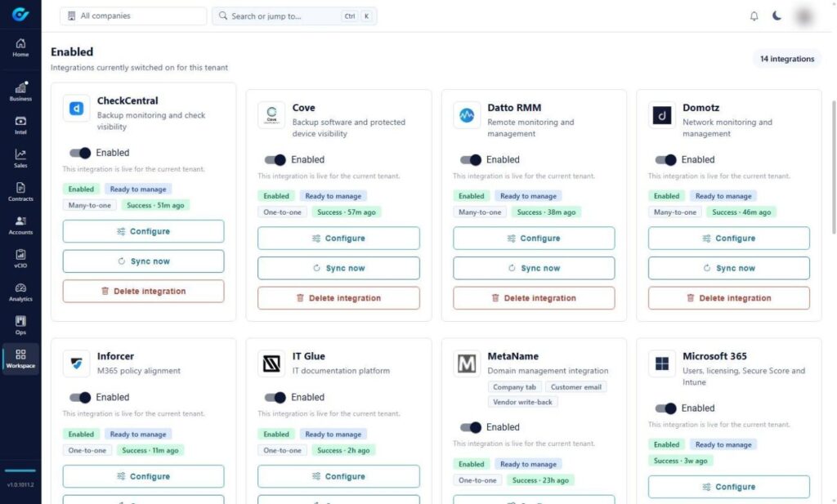
Task: Open Accounts in the sidebar
Action: pos(20,225)
